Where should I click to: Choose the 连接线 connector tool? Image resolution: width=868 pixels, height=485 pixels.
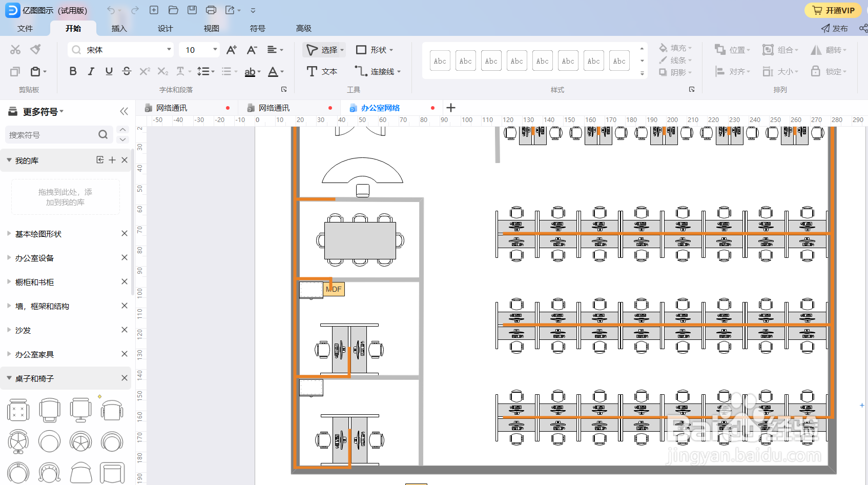377,71
